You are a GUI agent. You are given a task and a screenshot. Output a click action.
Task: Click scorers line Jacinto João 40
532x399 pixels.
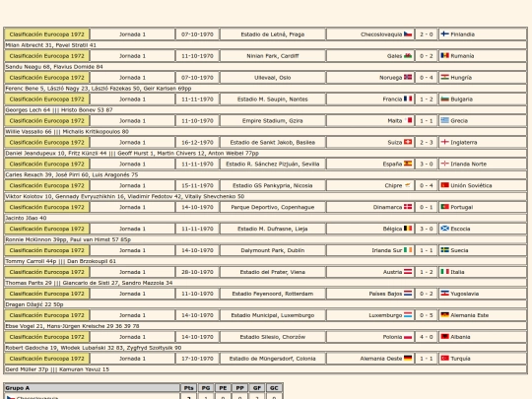pos(26,218)
